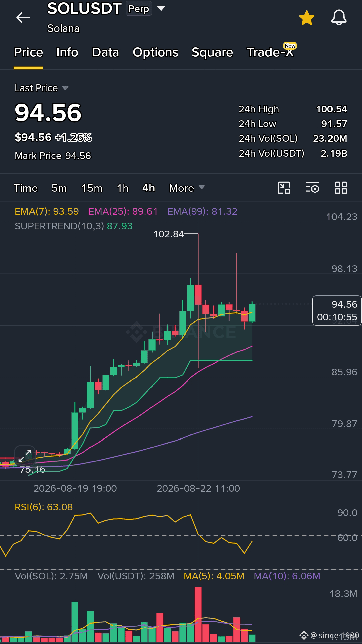This screenshot has height=644, width=362.
Task: Switch to the Price tab
Action: 28,52
